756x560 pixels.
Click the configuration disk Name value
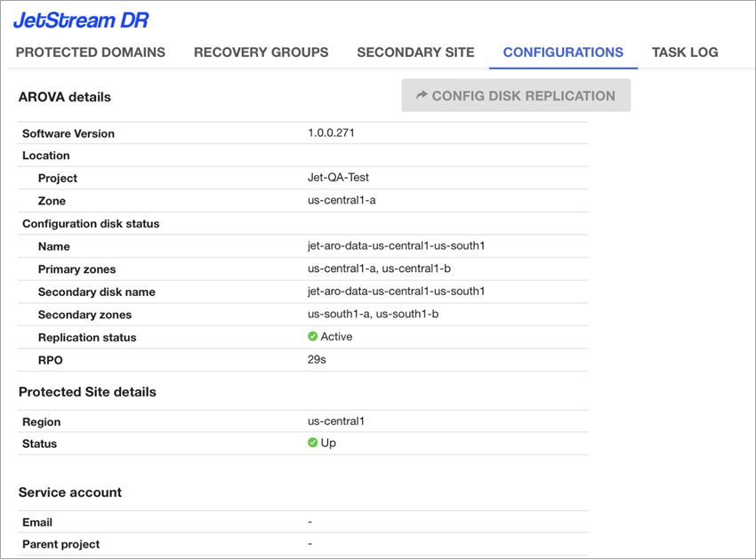(x=396, y=245)
